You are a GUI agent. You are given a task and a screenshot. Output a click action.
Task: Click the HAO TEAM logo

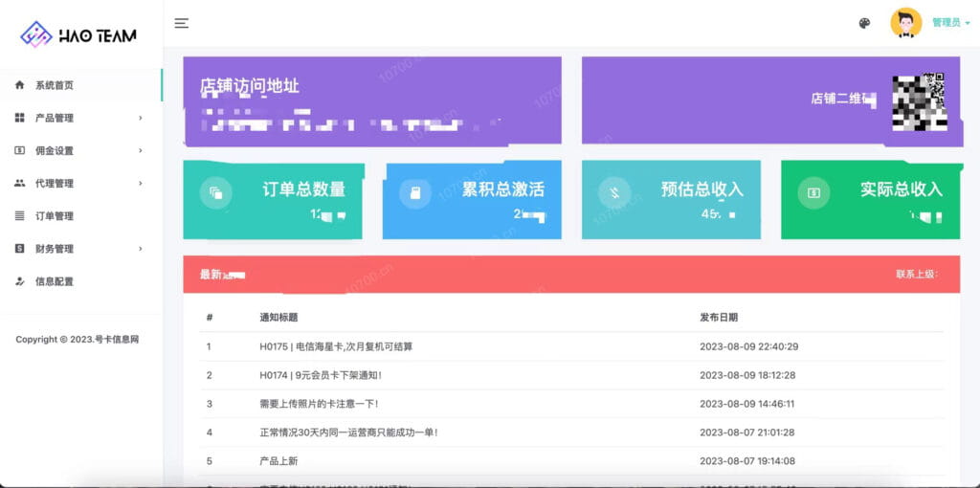coord(78,34)
